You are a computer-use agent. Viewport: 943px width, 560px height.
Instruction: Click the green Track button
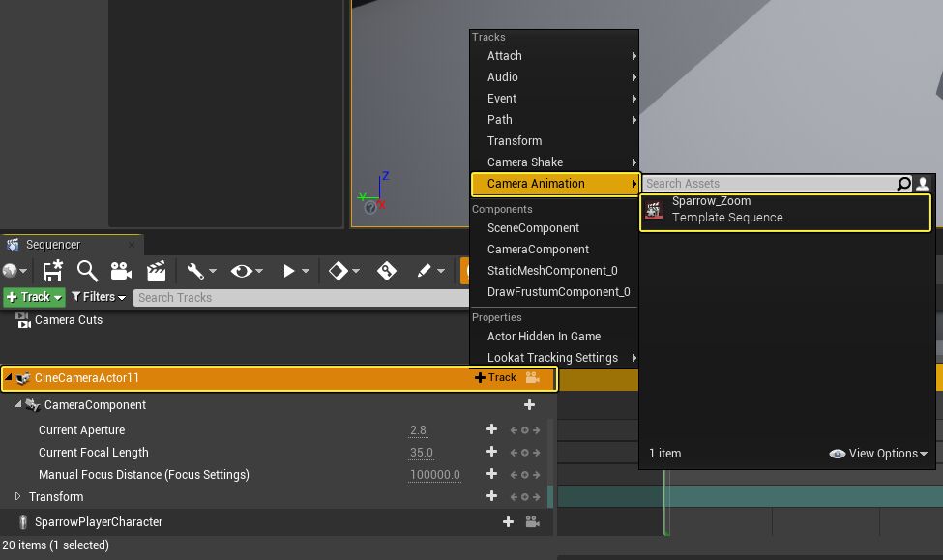pos(35,297)
